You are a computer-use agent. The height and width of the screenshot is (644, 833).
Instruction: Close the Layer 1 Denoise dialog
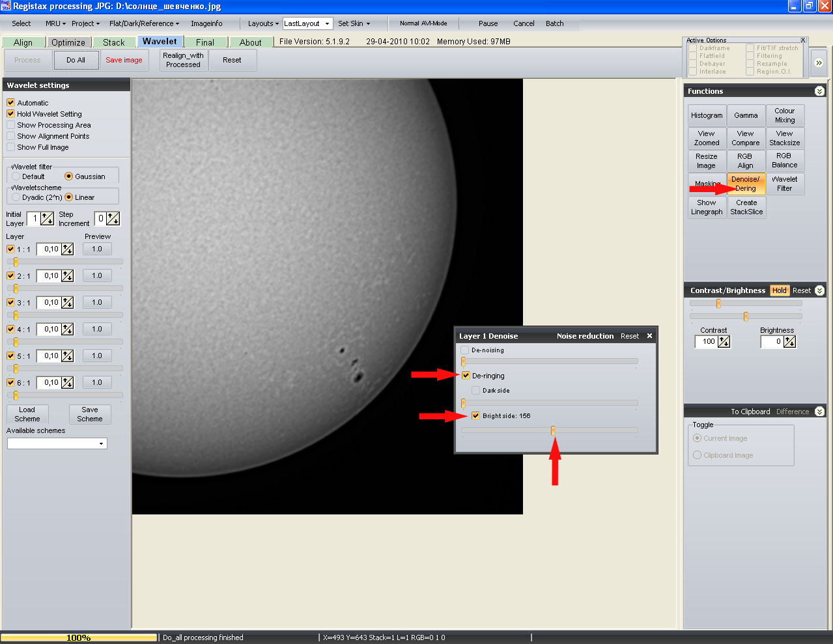click(649, 336)
